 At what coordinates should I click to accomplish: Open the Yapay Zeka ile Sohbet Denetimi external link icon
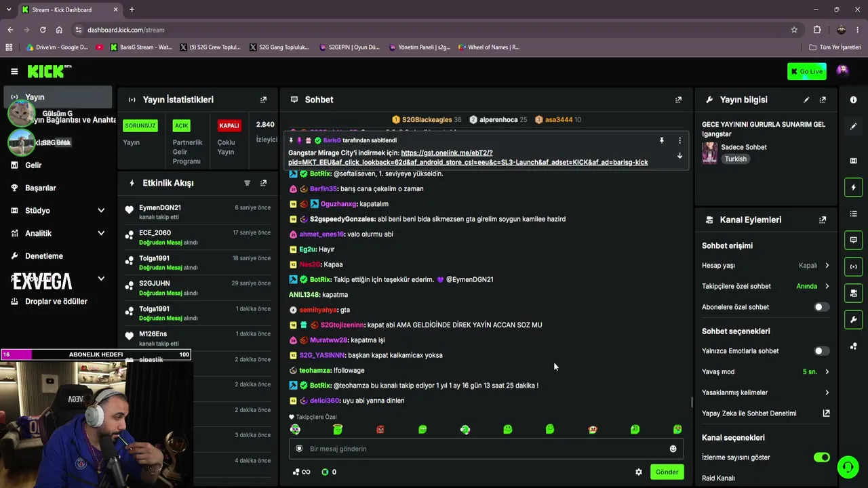(826, 413)
